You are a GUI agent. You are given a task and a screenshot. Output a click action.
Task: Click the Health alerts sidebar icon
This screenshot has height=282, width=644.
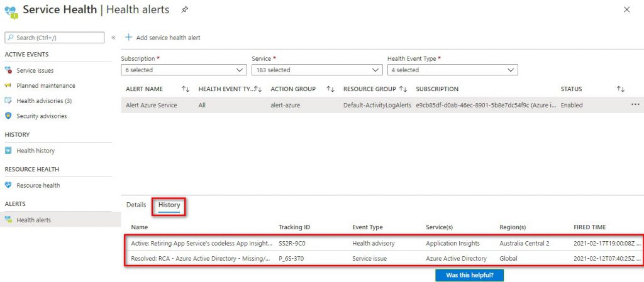[9, 220]
